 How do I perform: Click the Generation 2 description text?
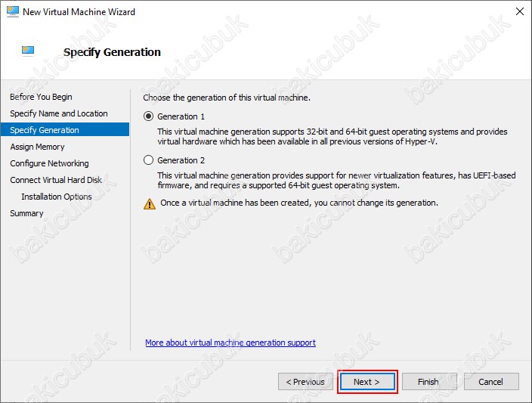coord(336,180)
